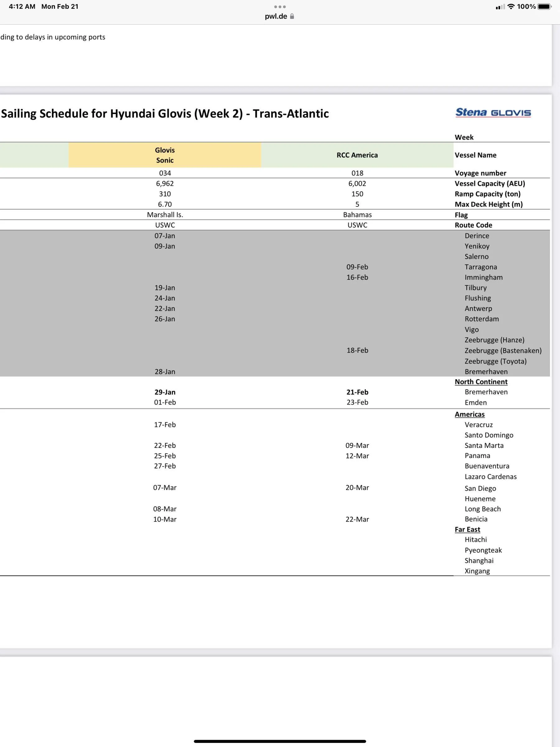
Task: Click the Vessel Capacity (AEU) row label
Action: [490, 183]
